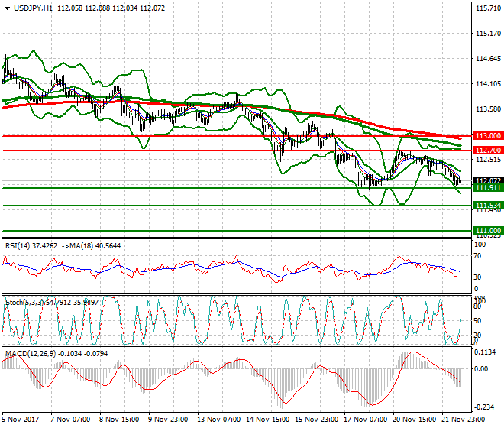Viewport: 504px width, 428px height.
Task: Click the Stoch(5,3,3) indicator label
Action: point(23,302)
